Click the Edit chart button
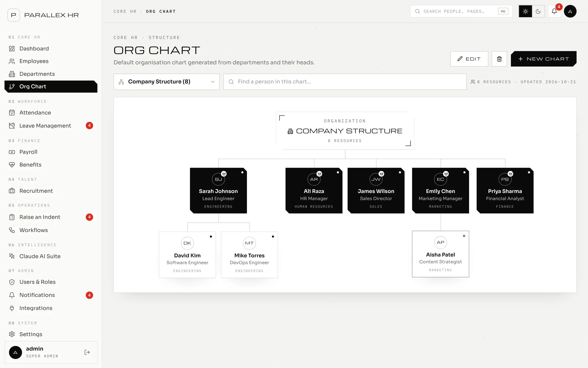 469,59
